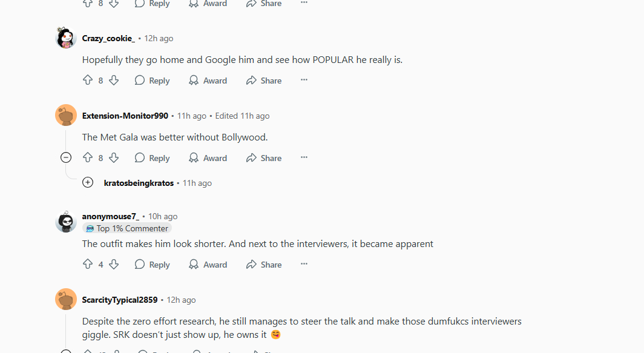Open more options on anonymouse7_'s comment

(x=304, y=264)
